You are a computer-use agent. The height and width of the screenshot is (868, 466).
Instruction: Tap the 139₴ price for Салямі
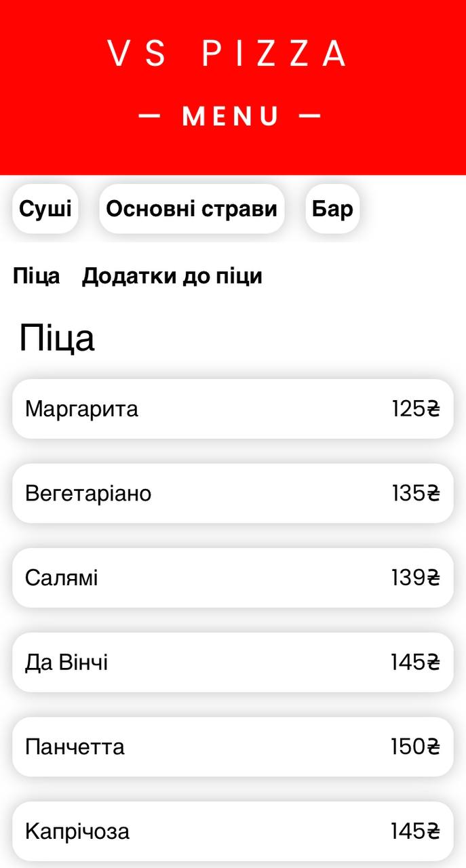pos(415,578)
